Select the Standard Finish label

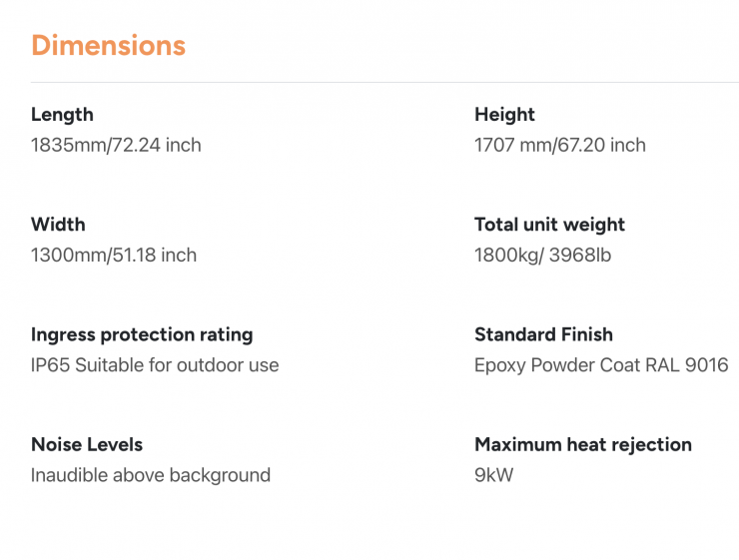point(543,334)
